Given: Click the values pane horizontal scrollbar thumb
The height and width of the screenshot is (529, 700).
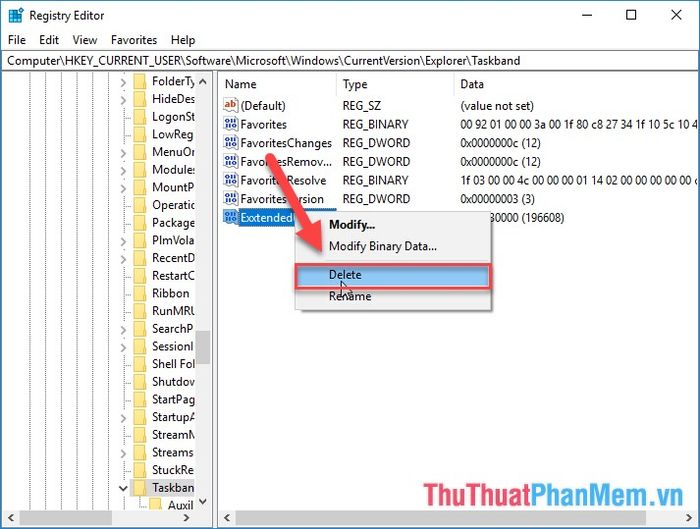Looking at the screenshot, I should (440, 518).
